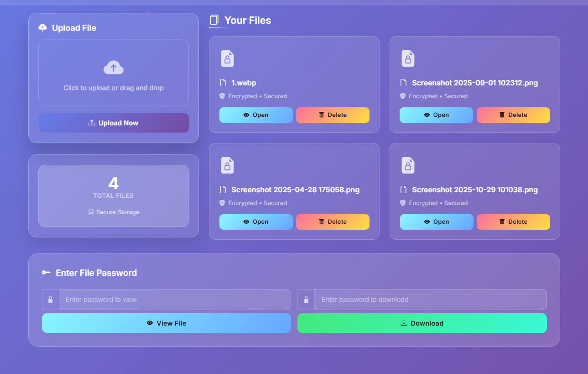Screen dimensions: 588x374
Task: Open Screenshot 2025-10-29 101038.png
Action: coord(436,222)
